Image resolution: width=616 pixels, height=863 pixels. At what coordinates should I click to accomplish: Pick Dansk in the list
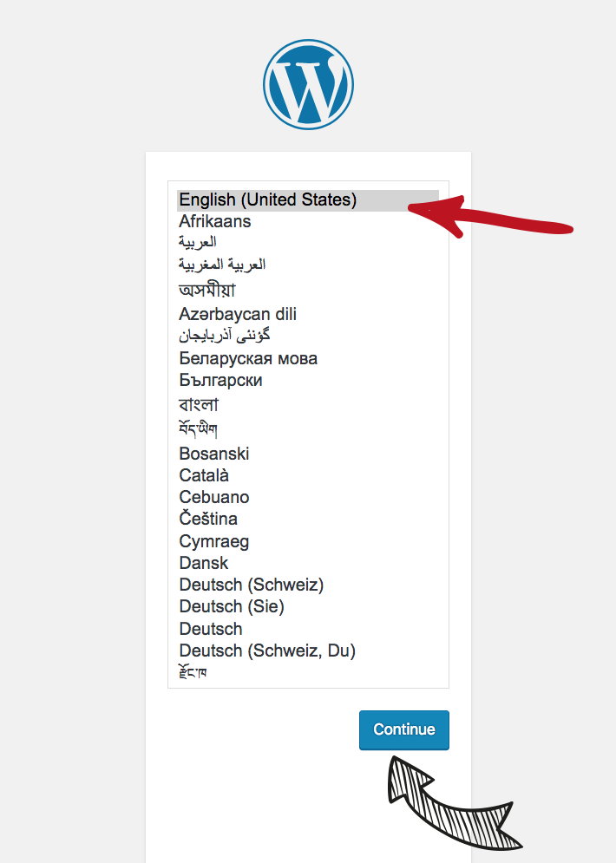click(x=204, y=563)
